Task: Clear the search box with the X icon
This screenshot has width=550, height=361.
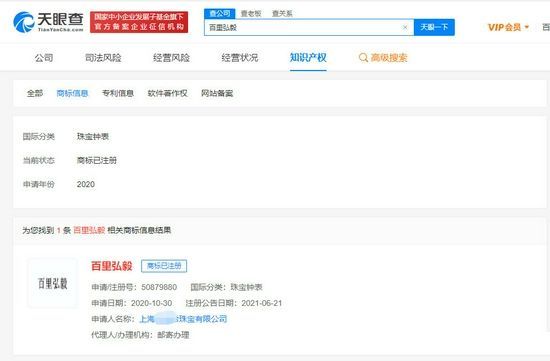Action: point(405,27)
